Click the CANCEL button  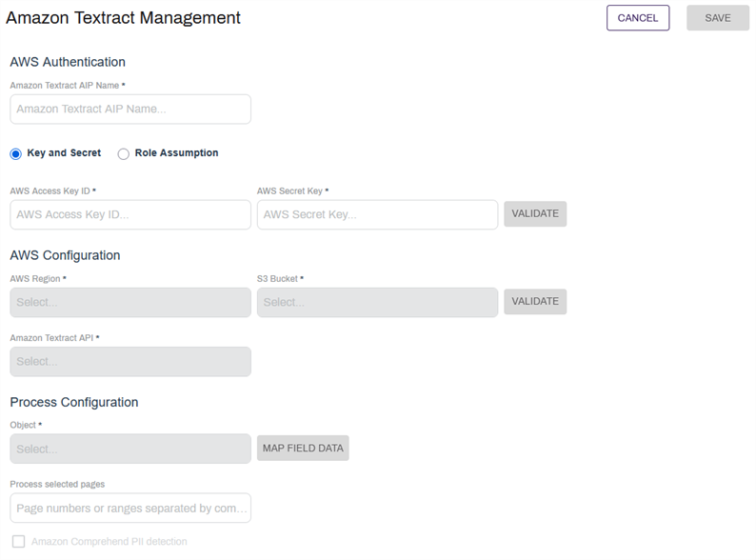coord(638,18)
